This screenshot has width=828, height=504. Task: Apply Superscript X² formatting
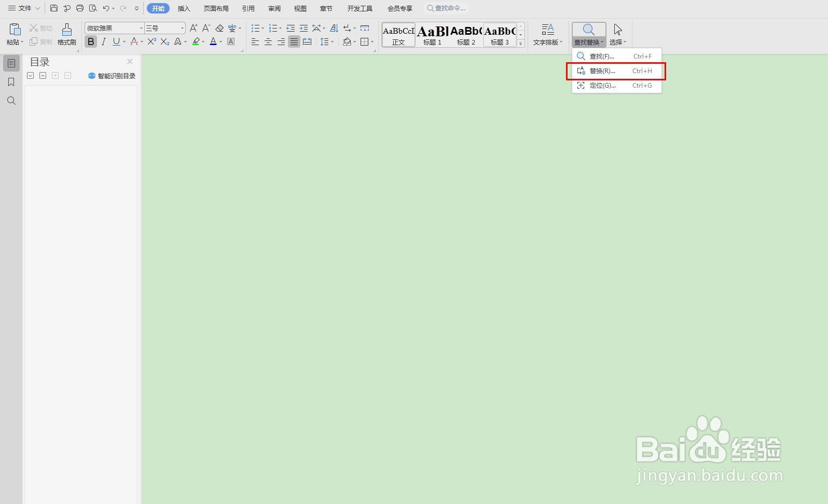(x=151, y=41)
